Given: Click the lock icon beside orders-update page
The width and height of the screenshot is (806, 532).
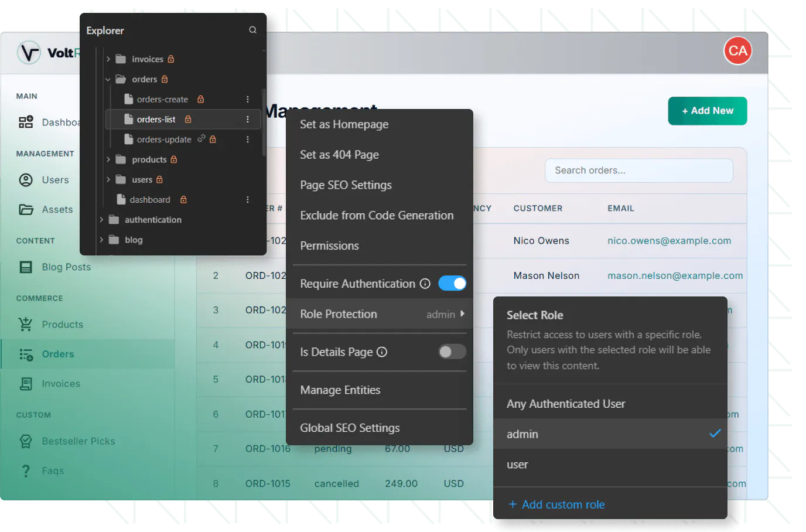Looking at the screenshot, I should coord(213,139).
